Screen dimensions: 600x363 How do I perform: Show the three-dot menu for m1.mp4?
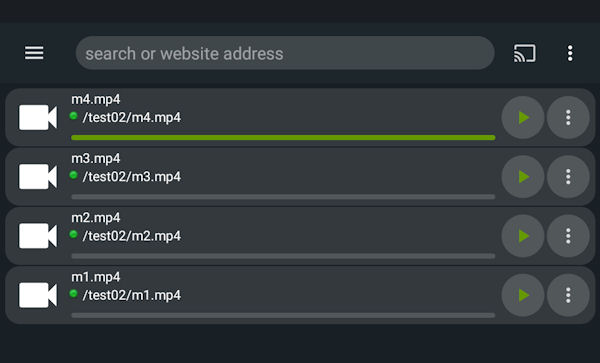click(568, 295)
